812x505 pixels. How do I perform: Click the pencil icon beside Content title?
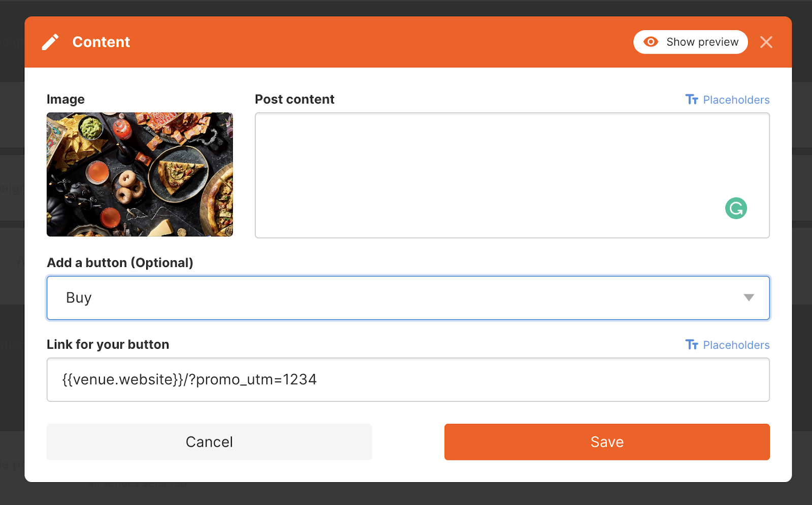(x=50, y=42)
